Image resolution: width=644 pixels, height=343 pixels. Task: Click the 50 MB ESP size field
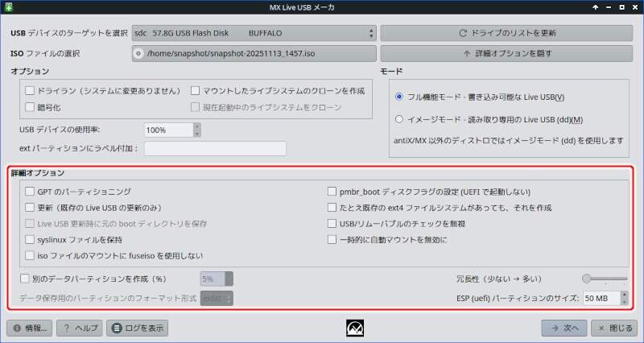[601, 298]
